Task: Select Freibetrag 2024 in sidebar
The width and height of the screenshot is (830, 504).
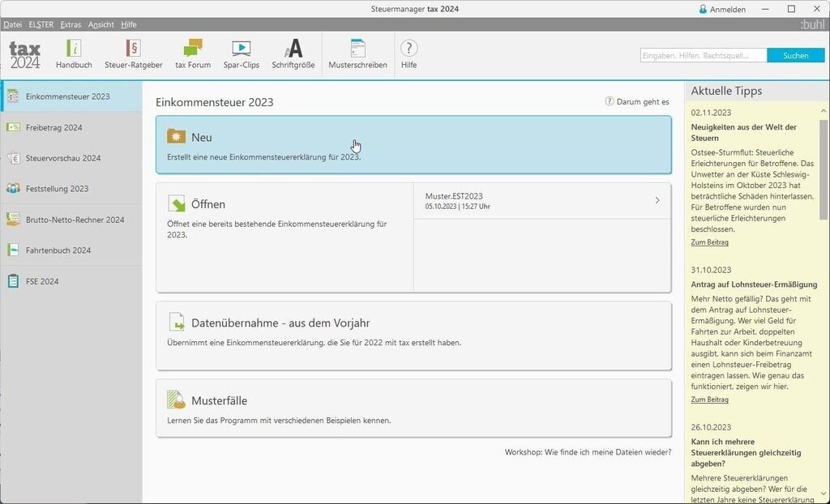Action: [x=53, y=127]
